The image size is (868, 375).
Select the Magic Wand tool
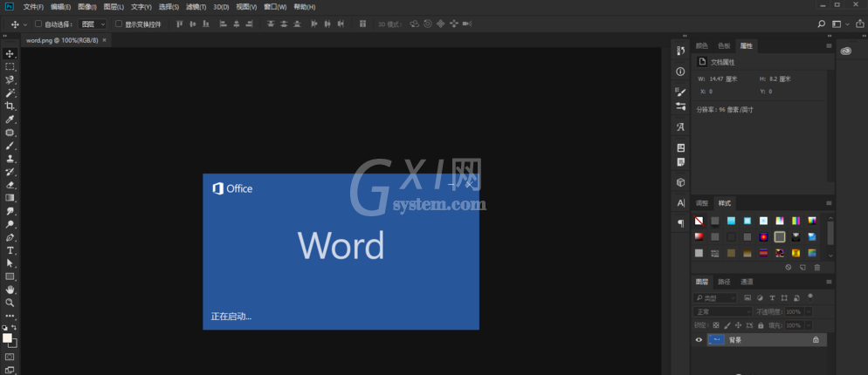tap(10, 93)
